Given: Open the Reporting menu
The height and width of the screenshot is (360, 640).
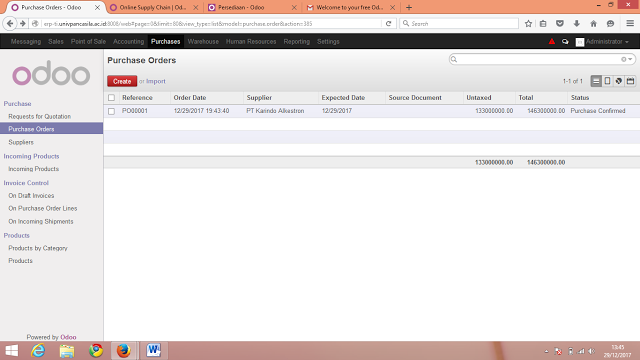Looking at the screenshot, I should click(x=297, y=42).
